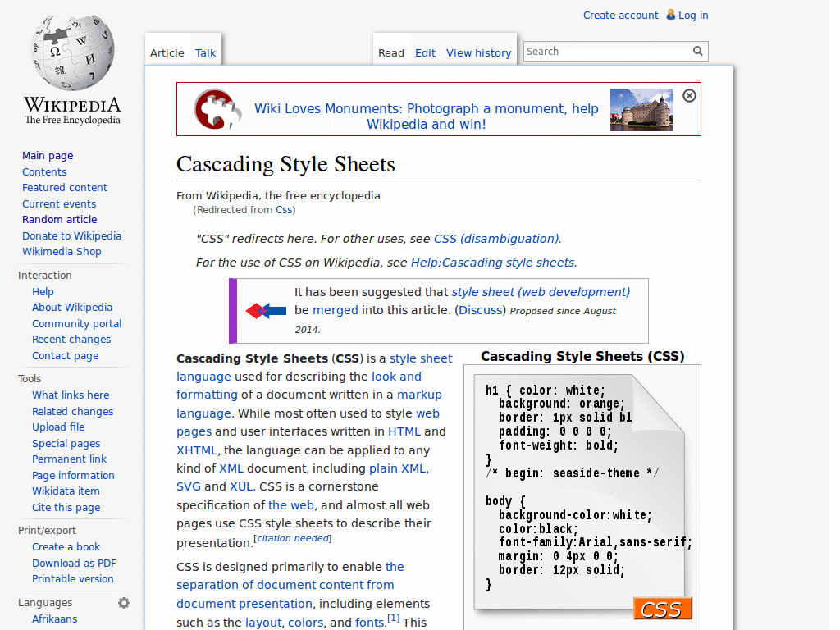Open the SVG link
The width and height of the screenshot is (840, 630).
[x=189, y=486]
